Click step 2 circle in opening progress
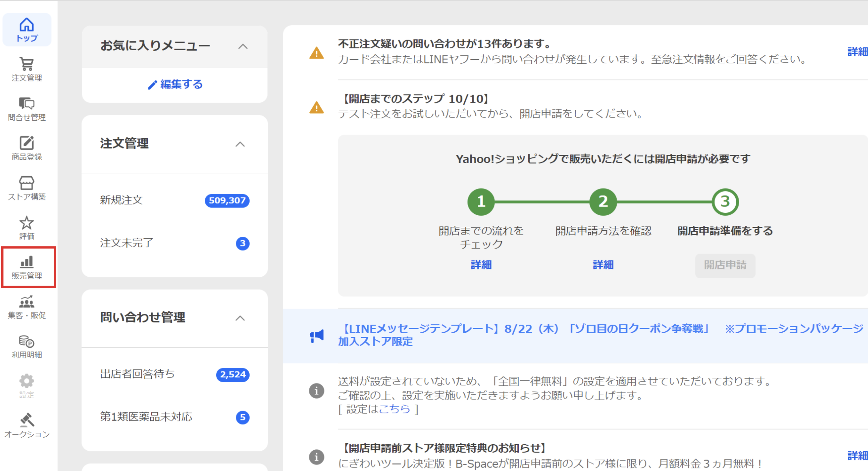 pos(603,202)
